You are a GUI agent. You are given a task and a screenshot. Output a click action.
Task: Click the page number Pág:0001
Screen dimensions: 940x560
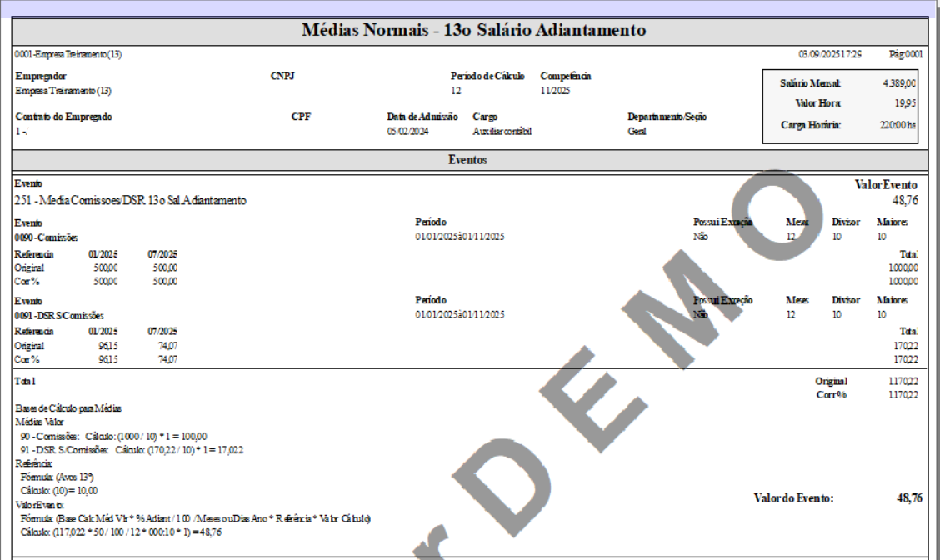click(905, 54)
